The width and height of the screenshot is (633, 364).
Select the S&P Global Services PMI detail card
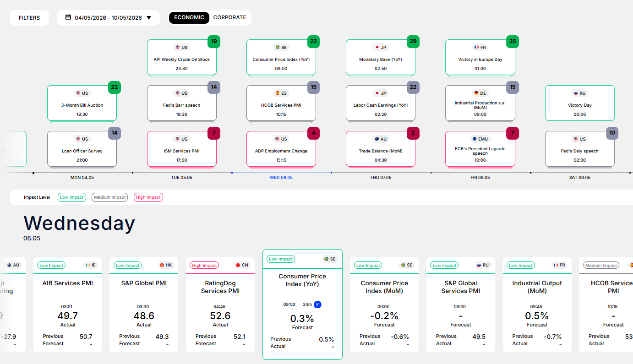click(x=461, y=304)
